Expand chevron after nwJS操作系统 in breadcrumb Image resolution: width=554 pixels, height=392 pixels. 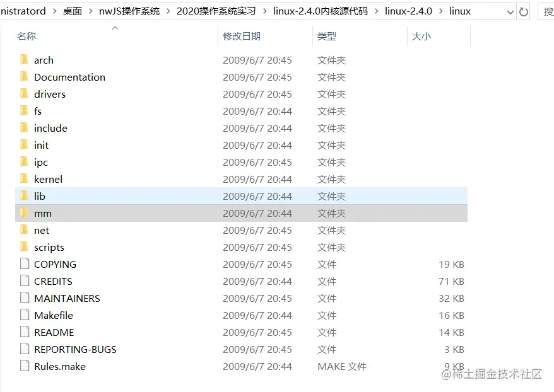tap(168, 11)
